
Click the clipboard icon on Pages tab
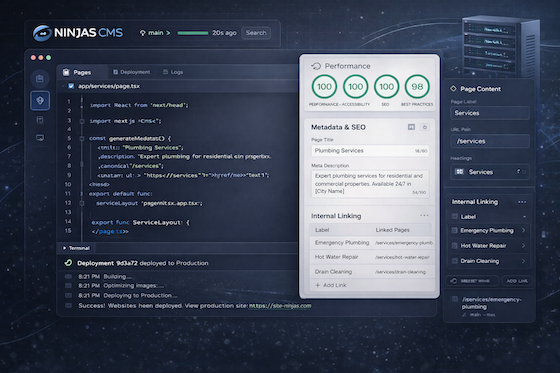[66, 72]
